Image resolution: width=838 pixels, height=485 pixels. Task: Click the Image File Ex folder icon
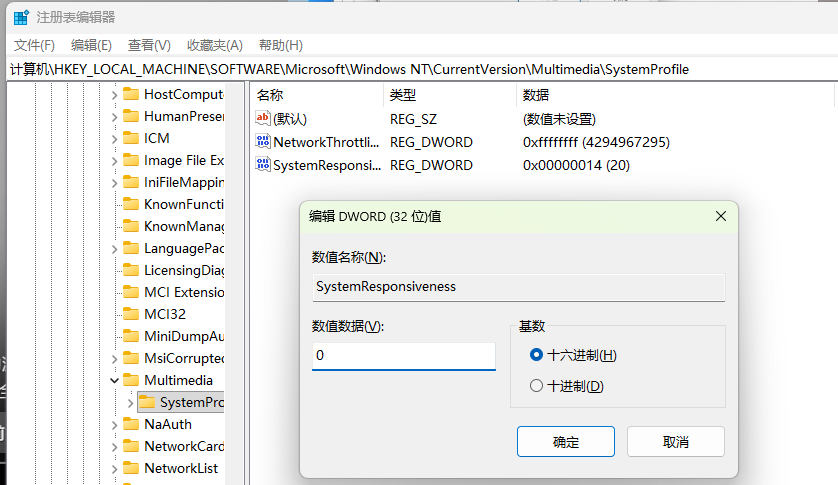point(131,160)
